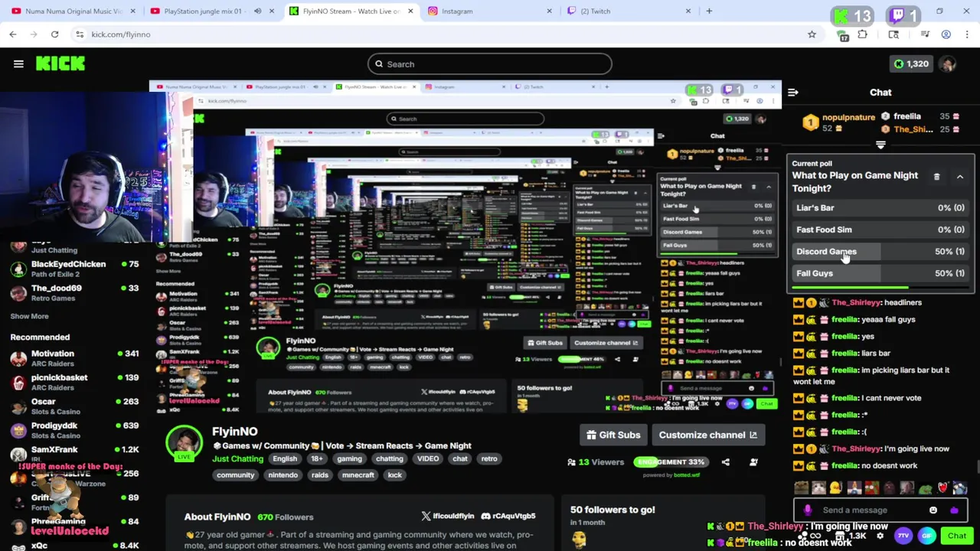The width and height of the screenshot is (980, 551).
Task: Send message with green Chat button
Action: (957, 536)
